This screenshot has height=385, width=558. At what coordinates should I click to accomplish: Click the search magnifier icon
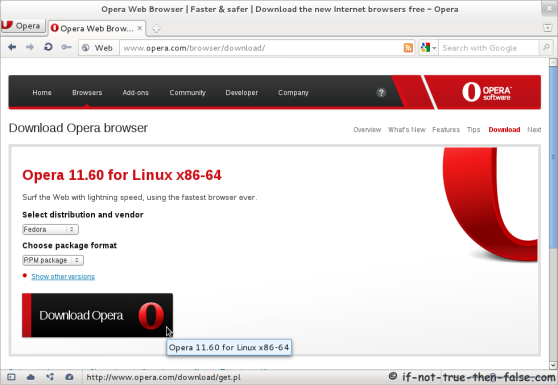546,47
